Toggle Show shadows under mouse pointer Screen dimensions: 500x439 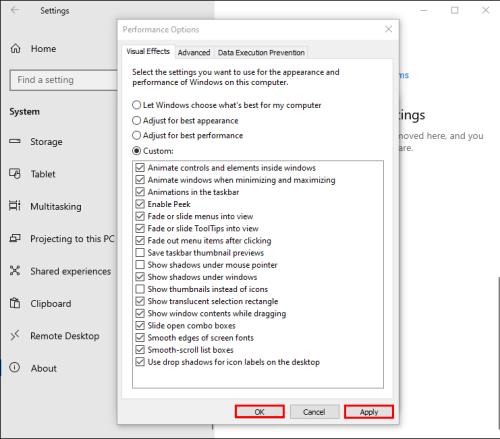tap(140, 265)
